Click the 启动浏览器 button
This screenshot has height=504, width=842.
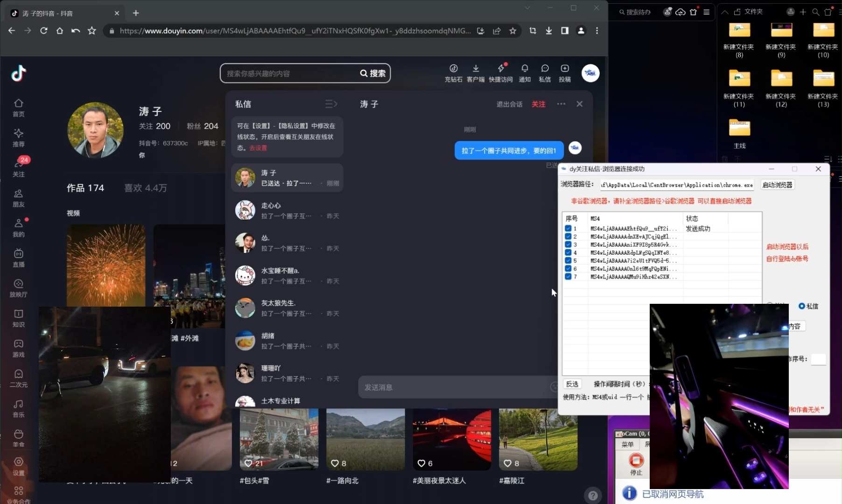777,185
